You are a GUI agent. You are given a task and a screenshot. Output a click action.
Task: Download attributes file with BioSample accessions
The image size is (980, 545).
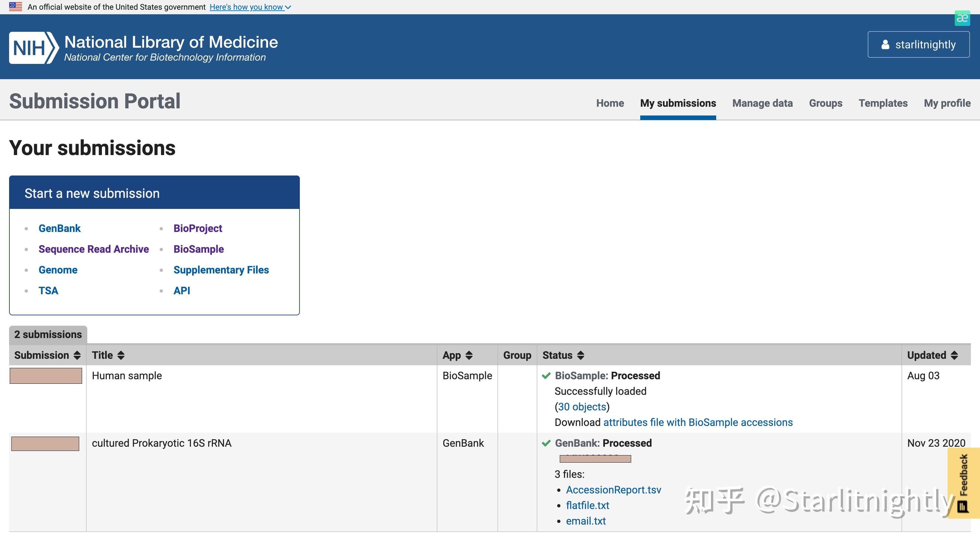(698, 422)
